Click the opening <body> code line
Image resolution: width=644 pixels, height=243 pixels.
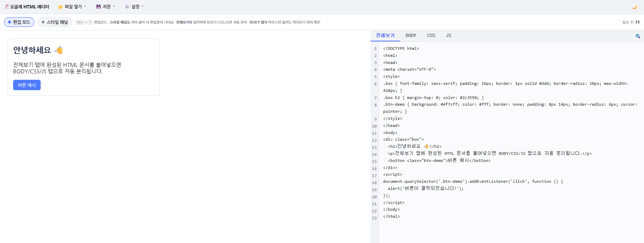click(390, 133)
